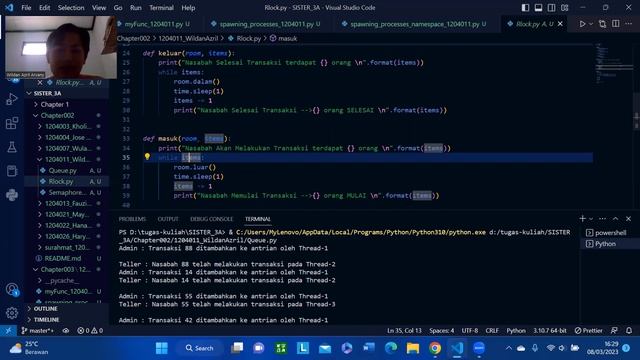Open the Manage gear icon

click(x=11, y=313)
